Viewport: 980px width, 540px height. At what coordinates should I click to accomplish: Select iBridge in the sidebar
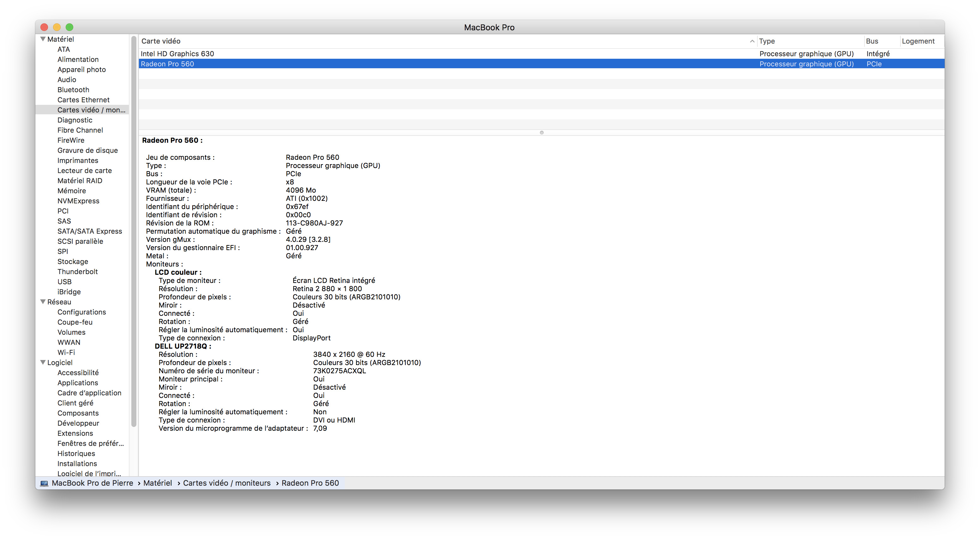[69, 291]
